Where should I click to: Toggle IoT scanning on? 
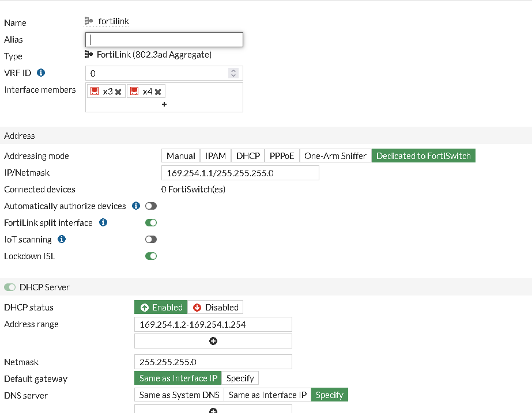point(151,239)
